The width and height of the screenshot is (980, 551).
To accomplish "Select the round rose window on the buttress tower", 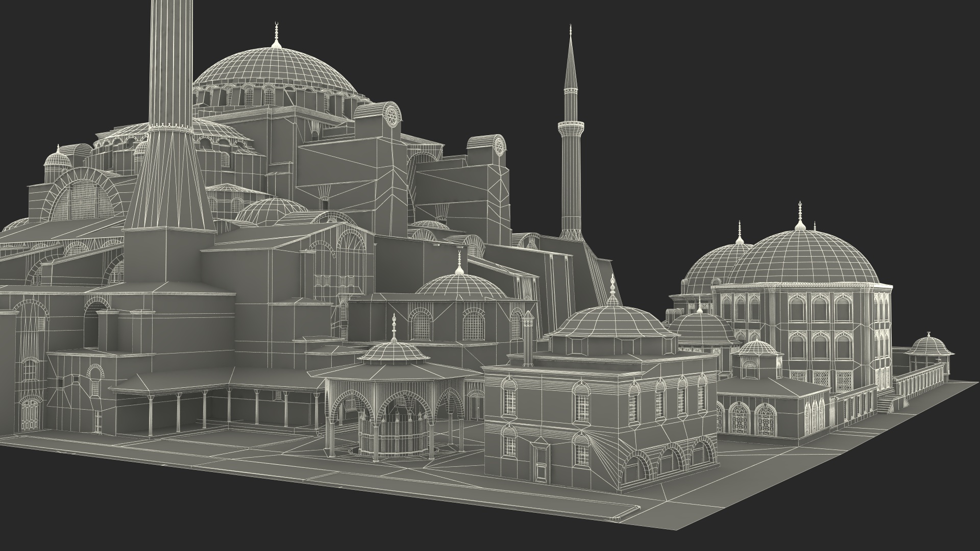I will coord(393,115).
